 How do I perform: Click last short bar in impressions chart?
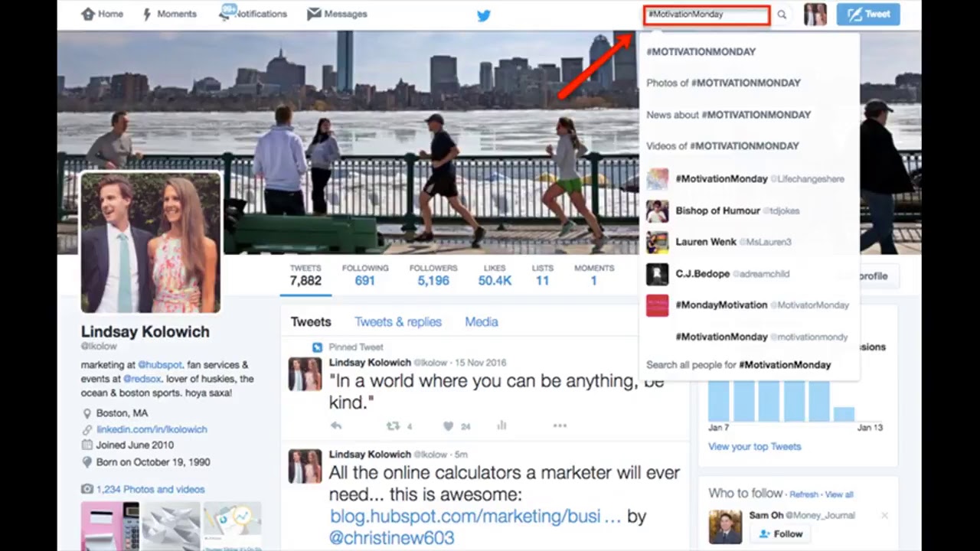coord(844,414)
